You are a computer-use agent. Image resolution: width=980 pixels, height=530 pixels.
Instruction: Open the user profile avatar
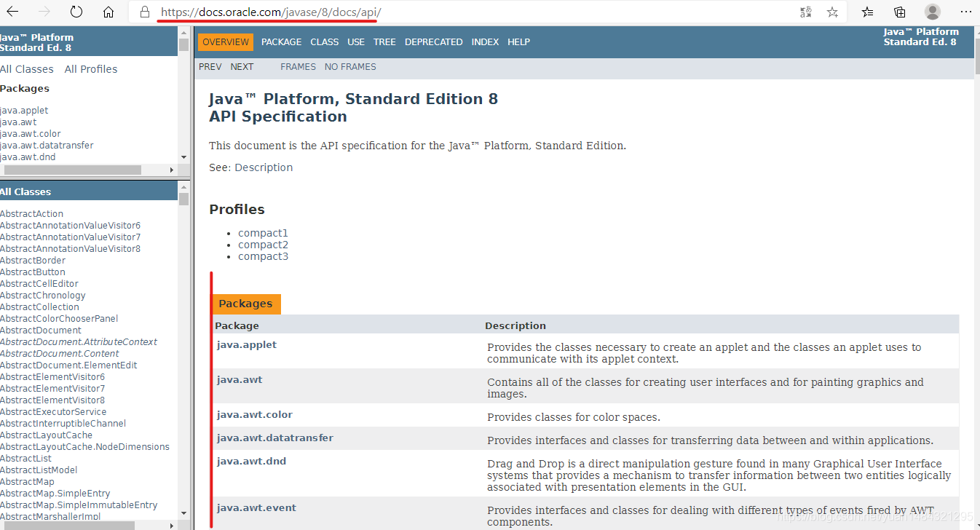[x=933, y=12]
